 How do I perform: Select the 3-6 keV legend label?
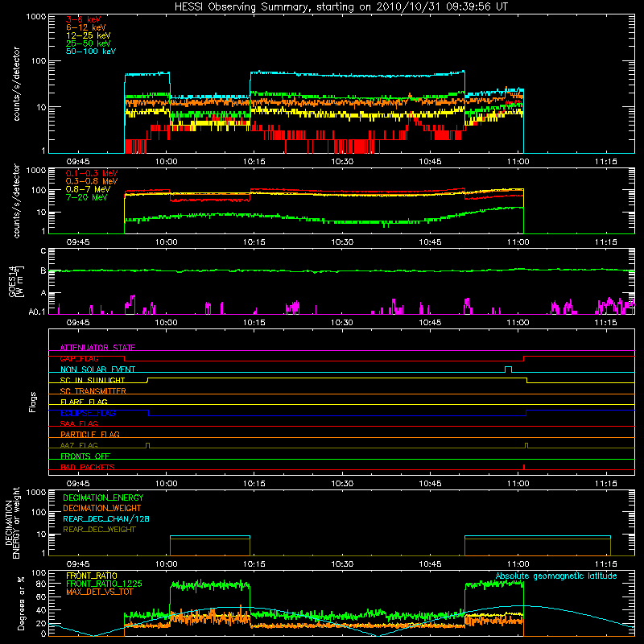(x=84, y=19)
